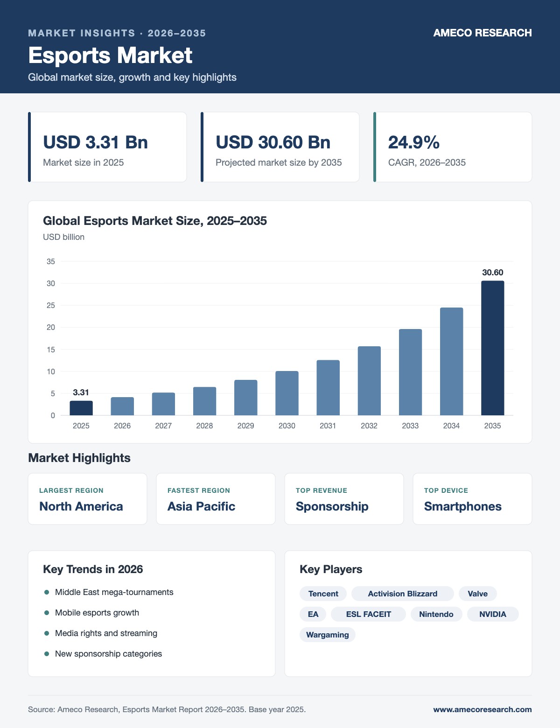
Task: Click the 2029 bar in the chart
Action: [245, 398]
